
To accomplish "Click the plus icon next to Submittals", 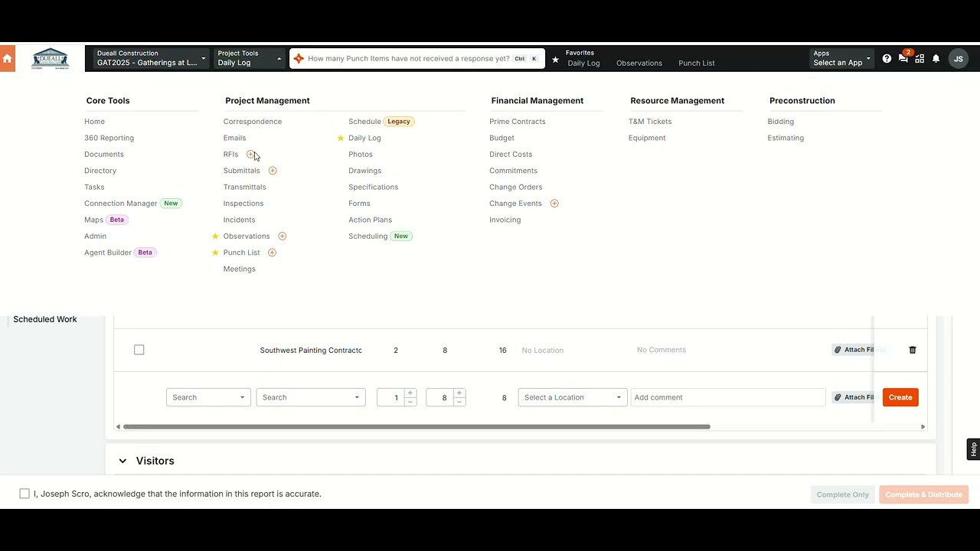I will pos(273,171).
